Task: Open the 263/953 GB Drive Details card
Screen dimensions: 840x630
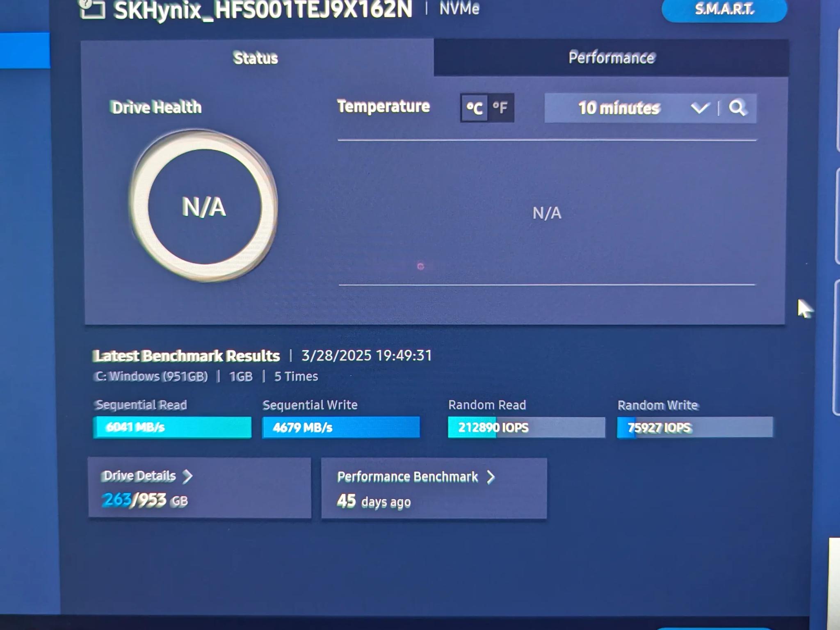Action: pos(200,488)
